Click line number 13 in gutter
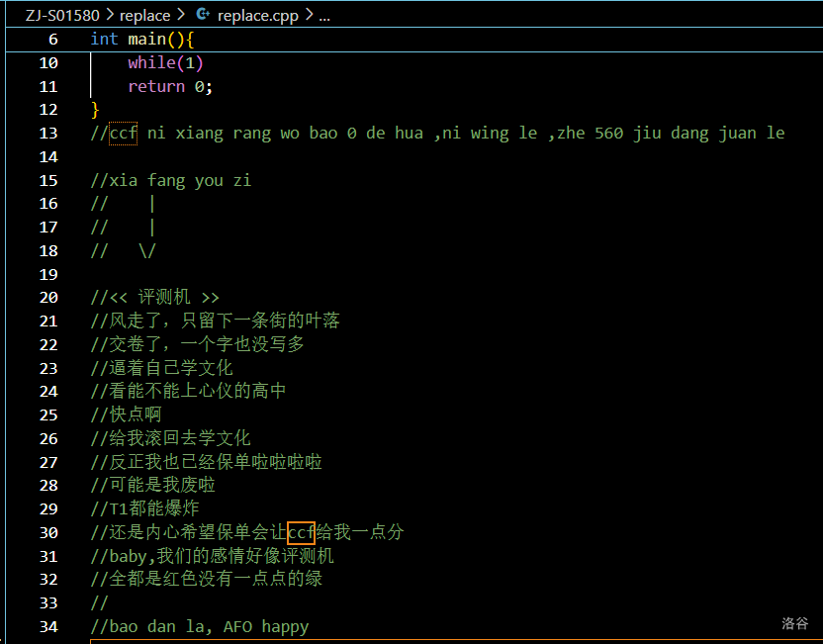 pyautogui.click(x=48, y=134)
